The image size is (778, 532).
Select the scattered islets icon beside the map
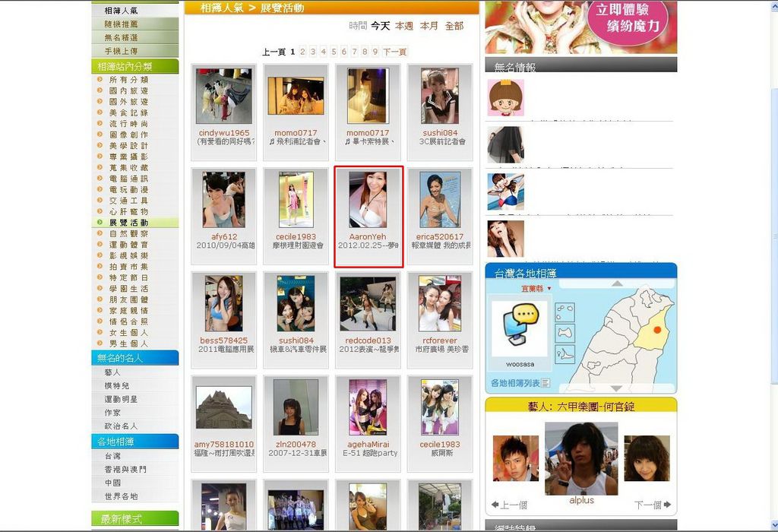tap(565, 312)
